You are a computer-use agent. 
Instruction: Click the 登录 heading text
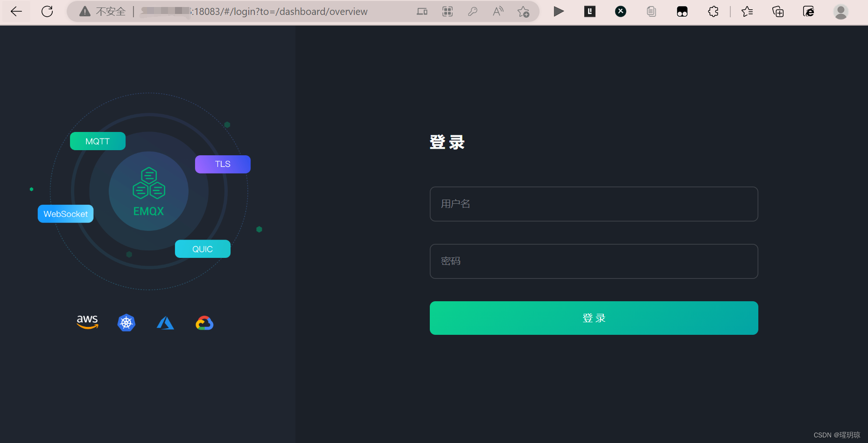[x=447, y=142]
